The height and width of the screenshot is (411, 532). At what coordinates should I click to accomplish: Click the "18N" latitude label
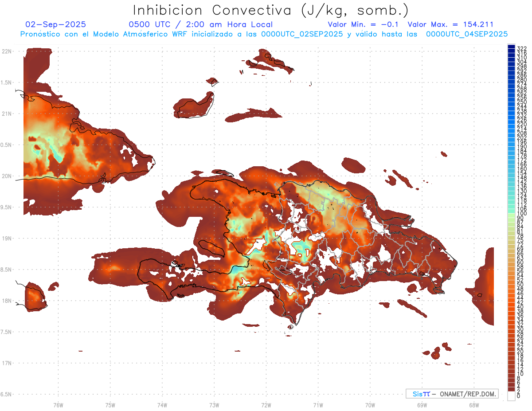(x=6, y=301)
